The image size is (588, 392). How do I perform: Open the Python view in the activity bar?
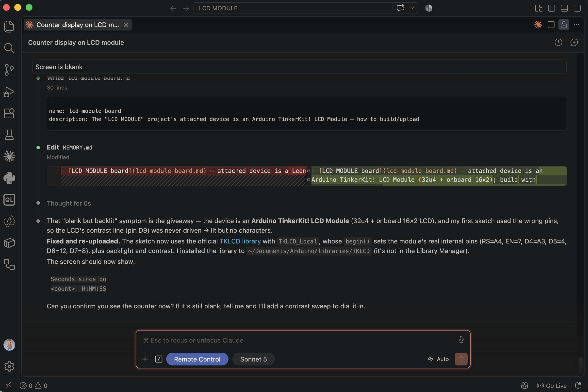click(9, 178)
